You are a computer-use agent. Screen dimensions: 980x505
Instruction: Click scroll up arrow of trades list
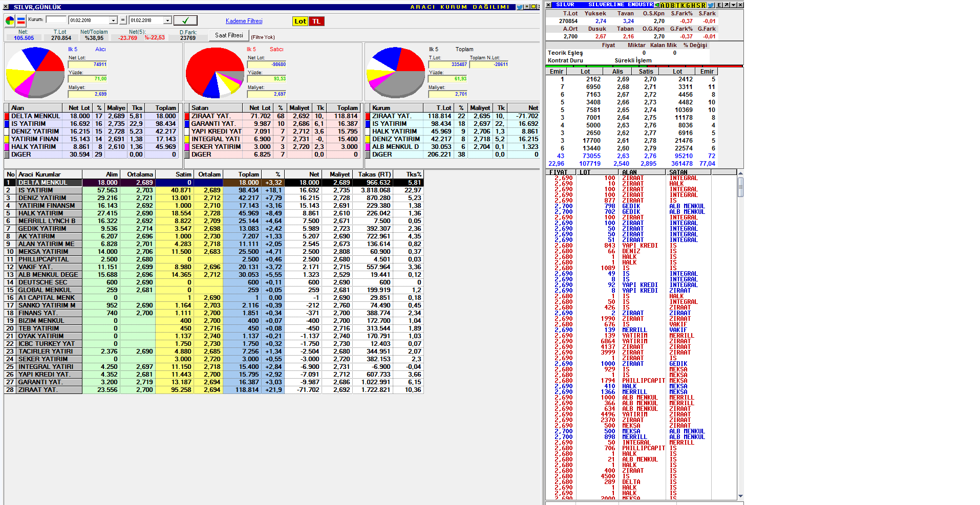coord(740,173)
